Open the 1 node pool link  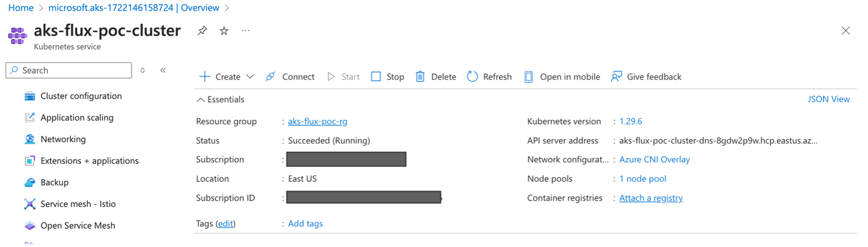pos(643,179)
